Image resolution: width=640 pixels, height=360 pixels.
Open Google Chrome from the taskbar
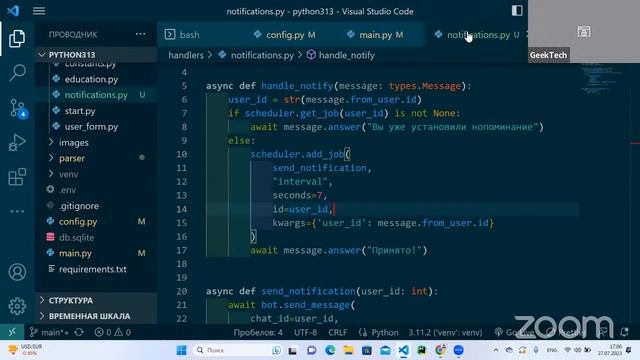coord(440,350)
